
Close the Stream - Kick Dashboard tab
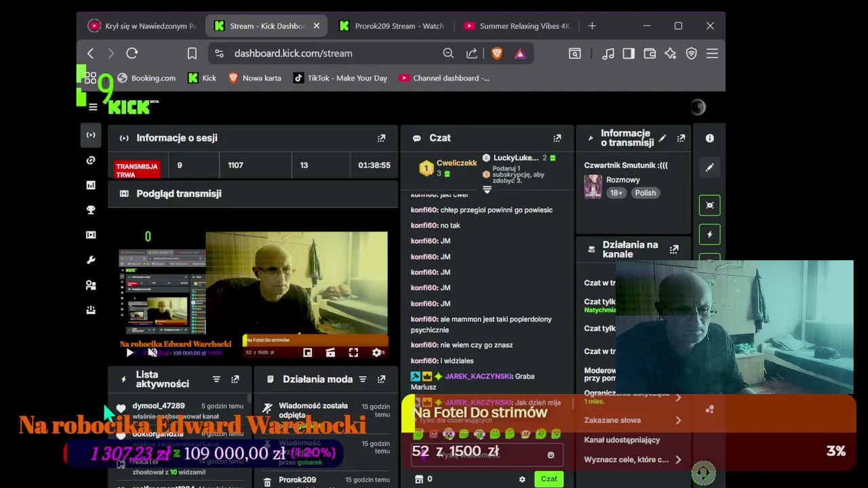[x=316, y=26]
